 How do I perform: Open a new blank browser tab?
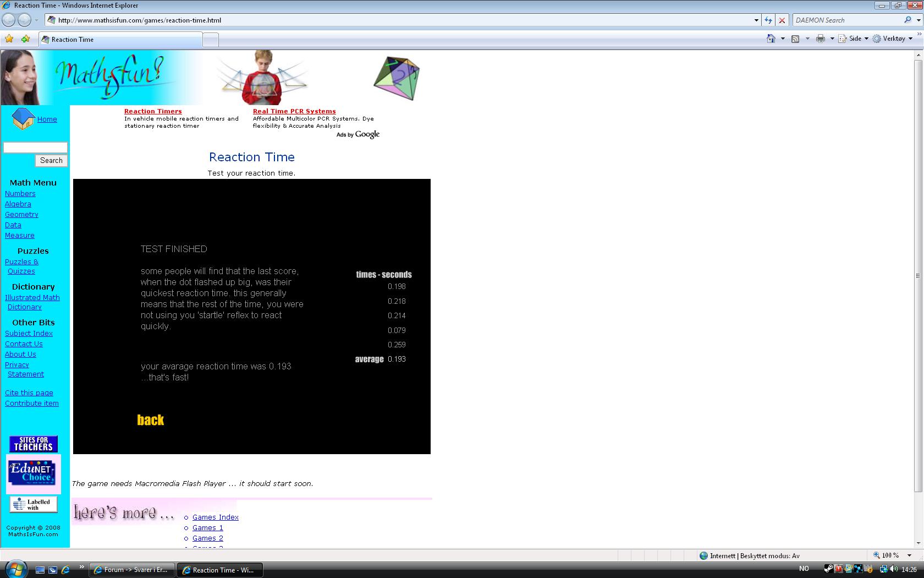211,40
